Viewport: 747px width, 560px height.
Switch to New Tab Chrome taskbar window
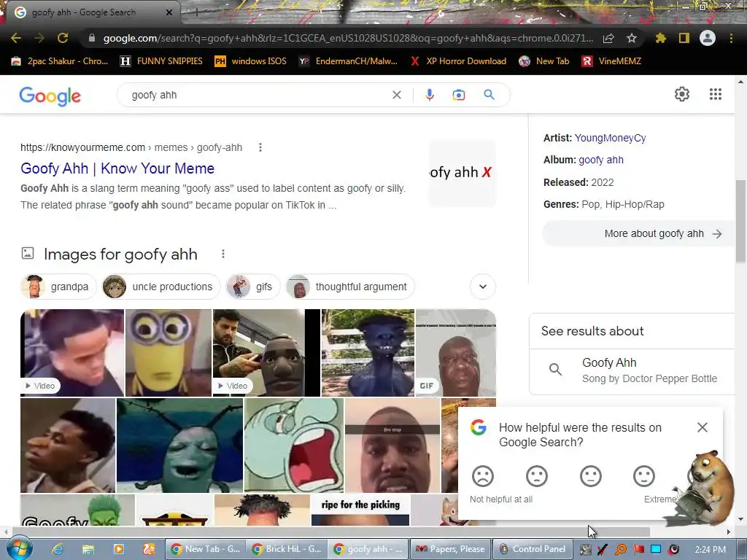tap(205, 549)
